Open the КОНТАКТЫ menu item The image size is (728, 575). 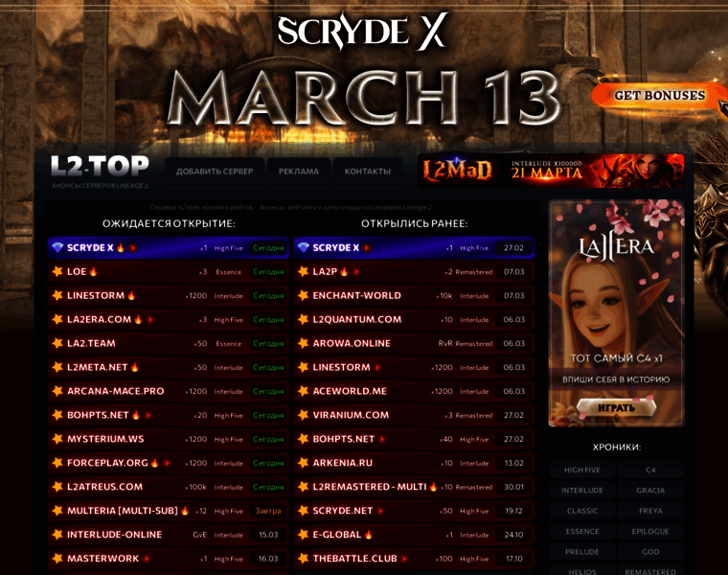click(x=367, y=172)
